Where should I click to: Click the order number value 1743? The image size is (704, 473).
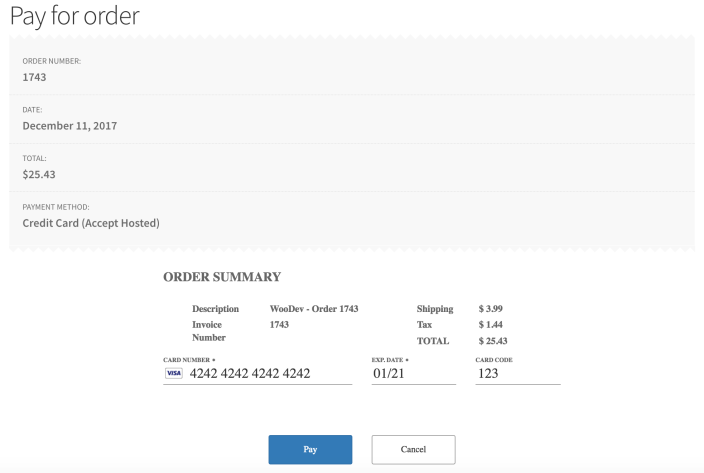point(35,77)
